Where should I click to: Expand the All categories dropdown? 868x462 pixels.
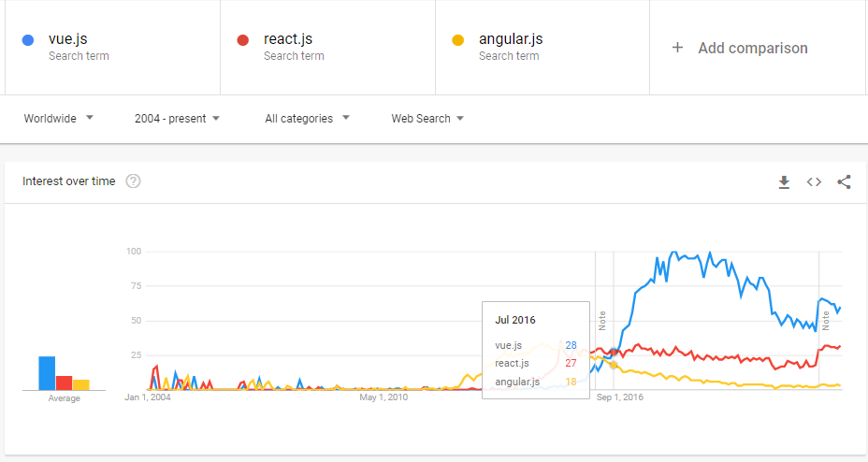(307, 119)
